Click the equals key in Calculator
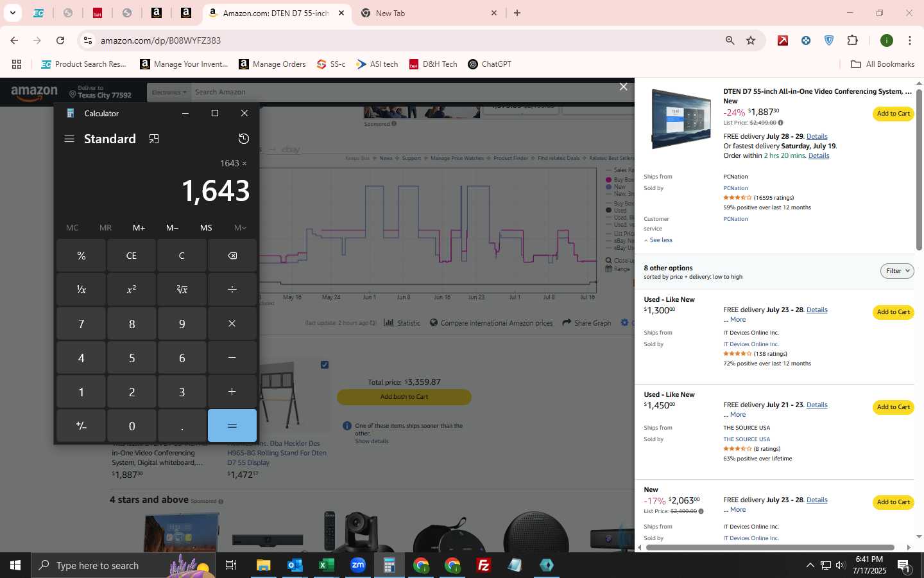The height and width of the screenshot is (578, 924). 232,426
